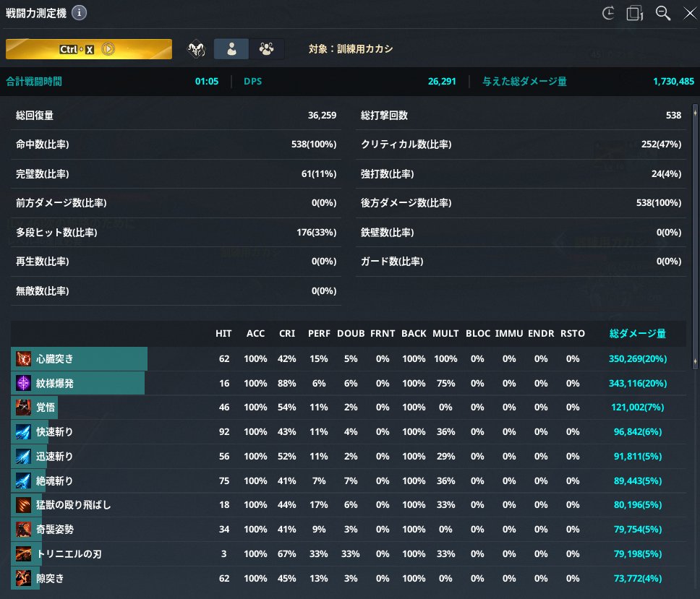The height and width of the screenshot is (599, 700).
Task: Click the 総回復量 value 36,259
Action: [322, 116]
